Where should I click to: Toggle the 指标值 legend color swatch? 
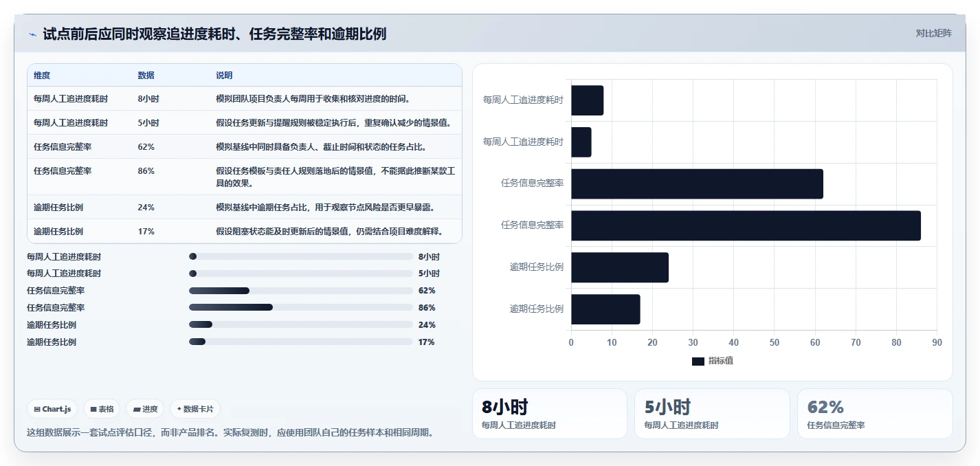pyautogui.click(x=698, y=362)
